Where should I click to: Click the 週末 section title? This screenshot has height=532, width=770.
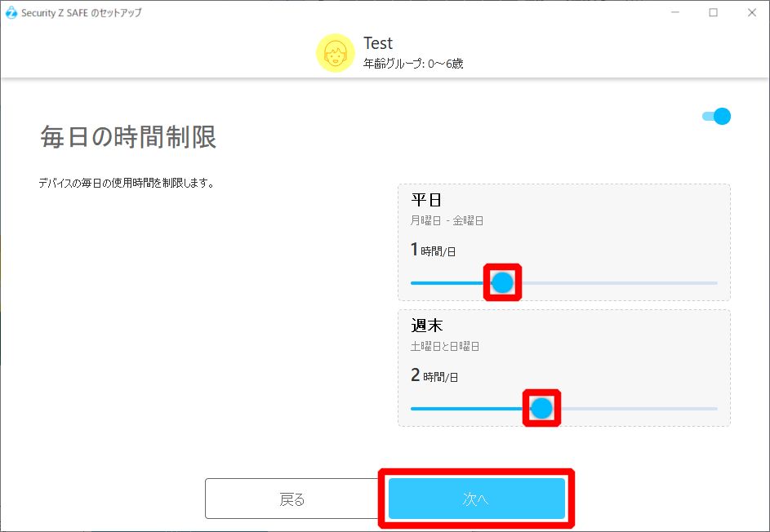(426, 326)
